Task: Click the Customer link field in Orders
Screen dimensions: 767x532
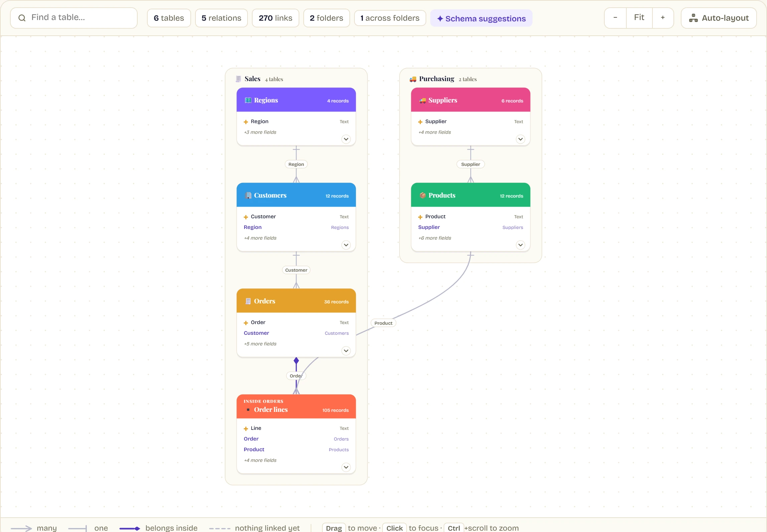Action: pyautogui.click(x=296, y=333)
